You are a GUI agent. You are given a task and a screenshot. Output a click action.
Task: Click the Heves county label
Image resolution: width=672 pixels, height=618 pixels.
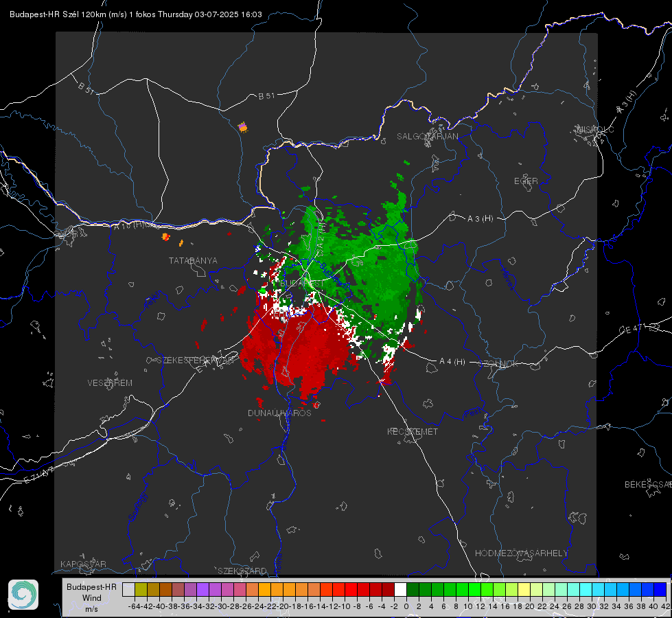coord(508,279)
